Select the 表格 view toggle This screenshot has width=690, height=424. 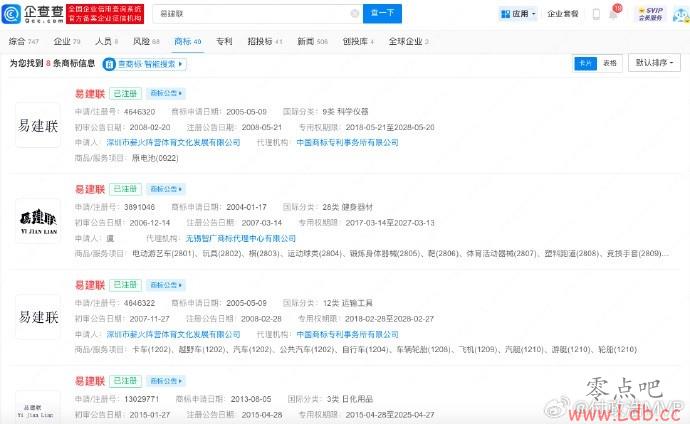click(609, 63)
